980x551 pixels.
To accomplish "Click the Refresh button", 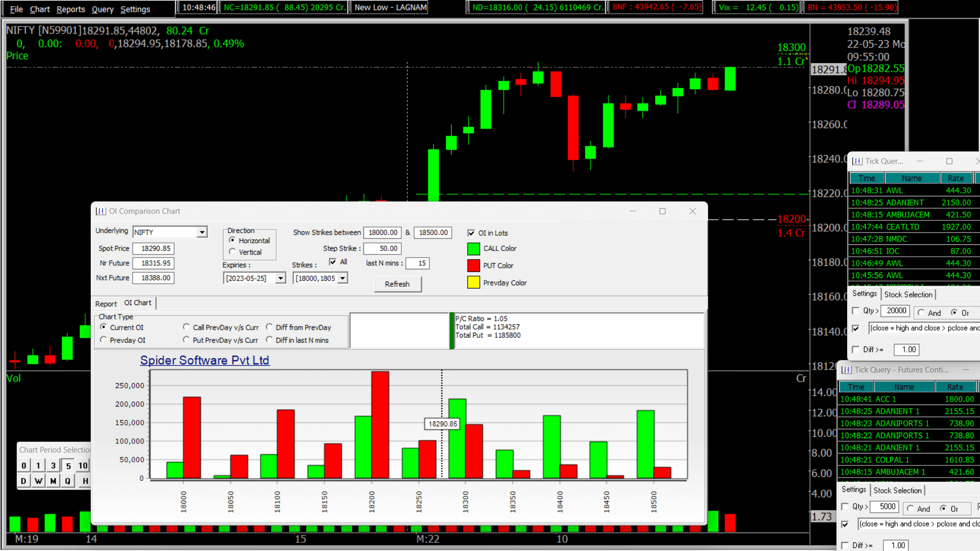I will [397, 284].
